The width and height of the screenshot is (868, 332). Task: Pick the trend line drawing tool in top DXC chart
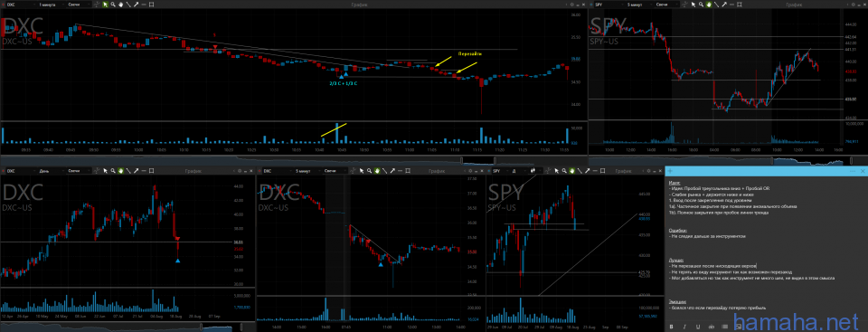[x=128, y=5]
